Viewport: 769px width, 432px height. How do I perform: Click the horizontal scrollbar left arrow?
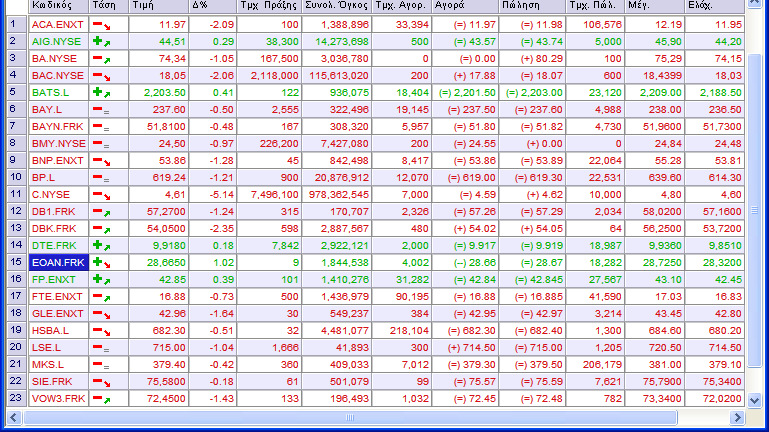coord(13,418)
